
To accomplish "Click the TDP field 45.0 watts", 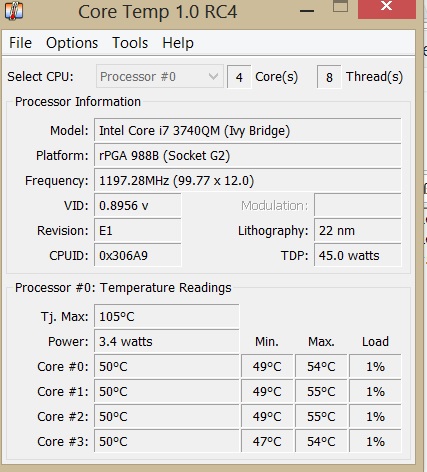I will pos(358,256).
